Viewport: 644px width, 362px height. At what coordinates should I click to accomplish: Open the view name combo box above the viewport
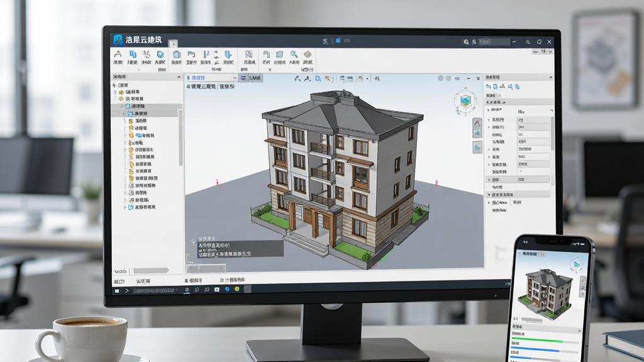(x=211, y=77)
